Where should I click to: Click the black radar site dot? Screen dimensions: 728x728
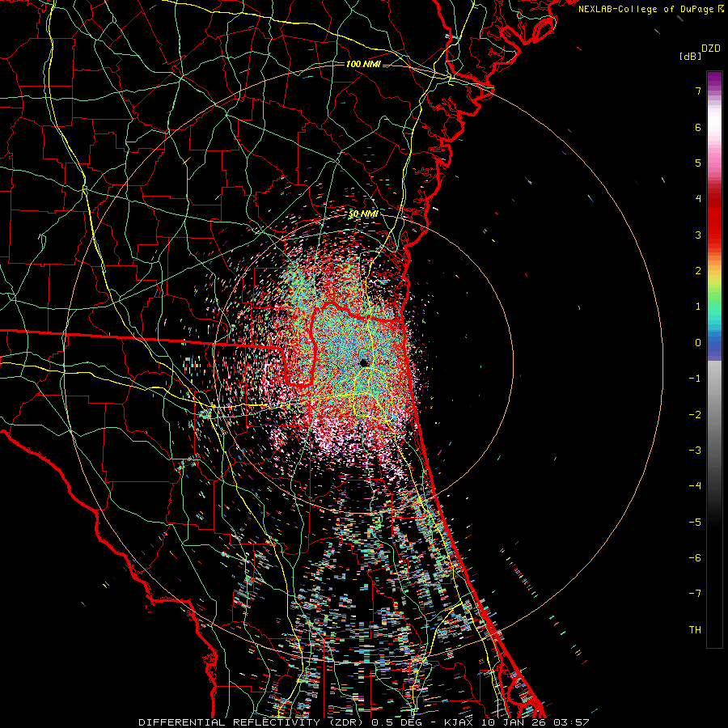pos(363,362)
